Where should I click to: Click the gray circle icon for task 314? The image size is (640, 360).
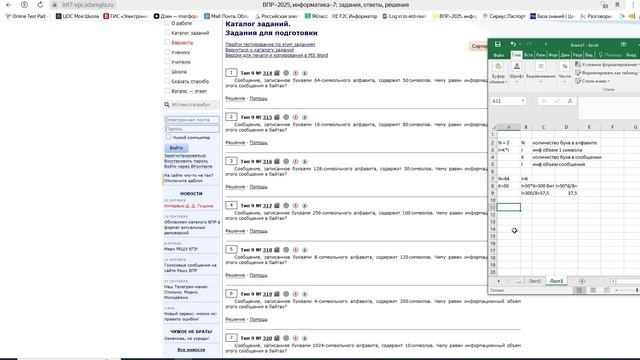pyautogui.click(x=286, y=73)
